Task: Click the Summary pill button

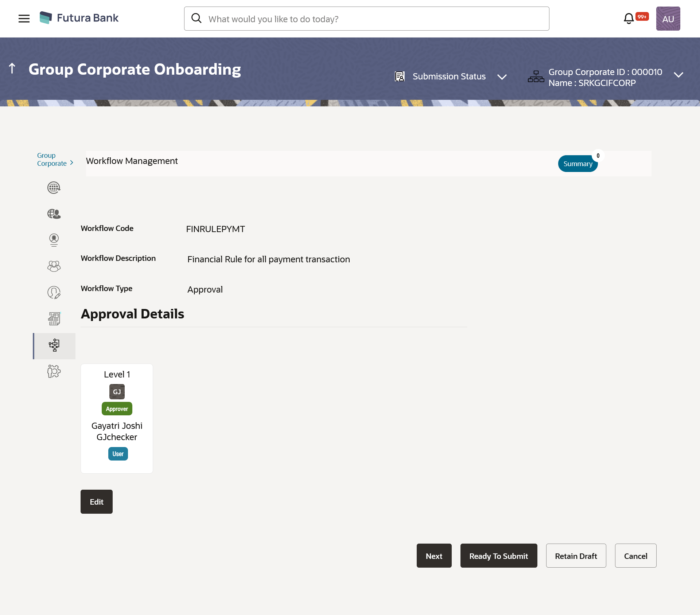Action: [x=577, y=164]
